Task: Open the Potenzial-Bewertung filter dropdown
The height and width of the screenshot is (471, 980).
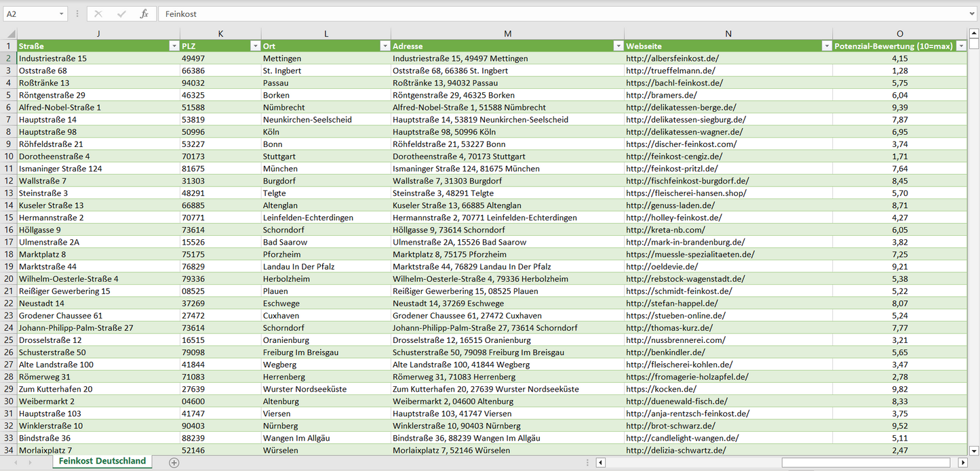Action: [960, 46]
